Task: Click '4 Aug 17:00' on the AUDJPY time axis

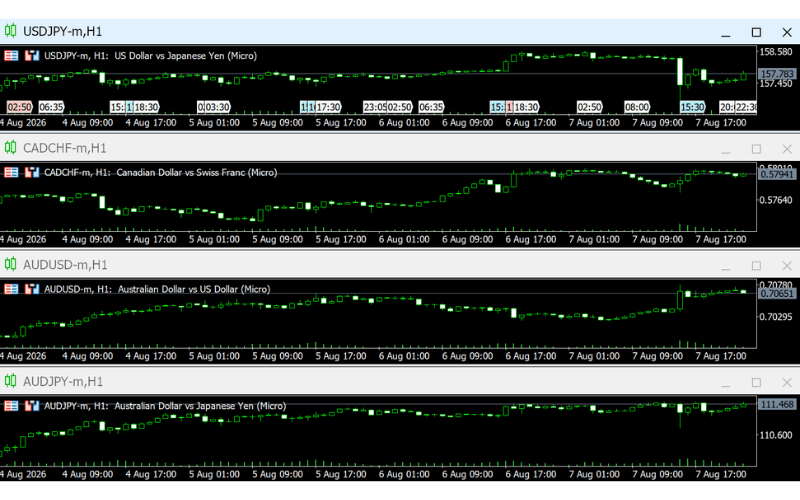Action: tap(151, 474)
